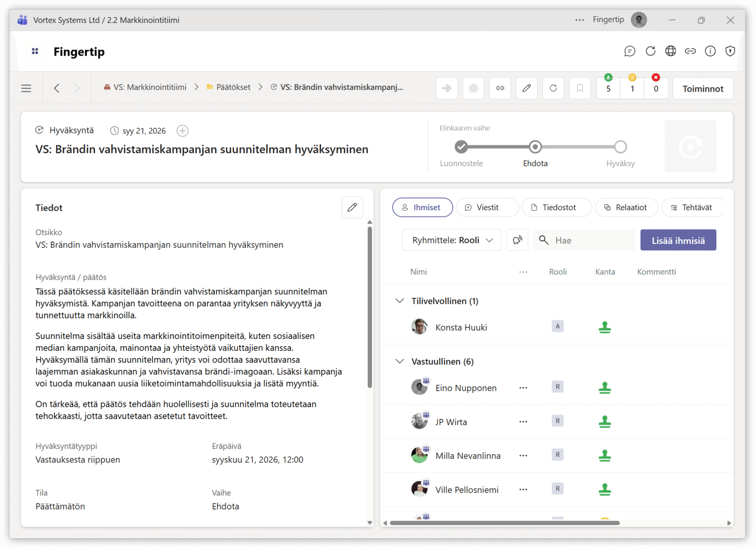This screenshot has width=756, height=549.
Task: Switch to the Viestit tab
Action: (x=487, y=207)
